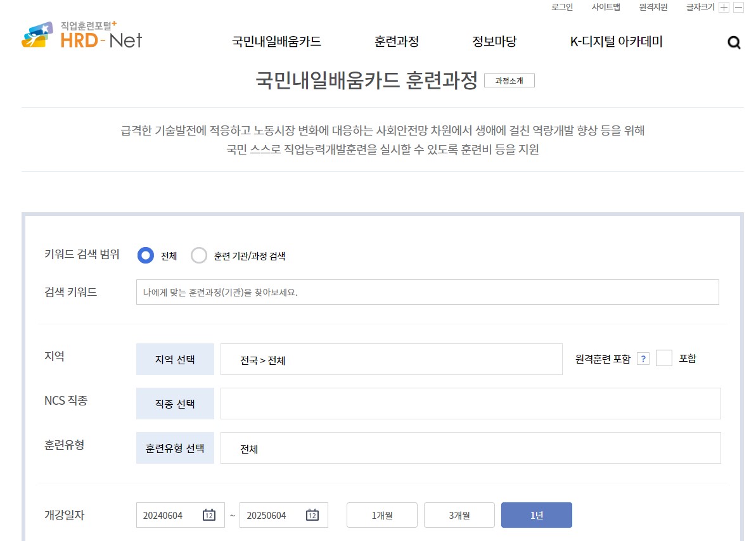756x541 pixels.
Task: Click the 검색 키워드 input field
Action: pyautogui.click(x=427, y=291)
